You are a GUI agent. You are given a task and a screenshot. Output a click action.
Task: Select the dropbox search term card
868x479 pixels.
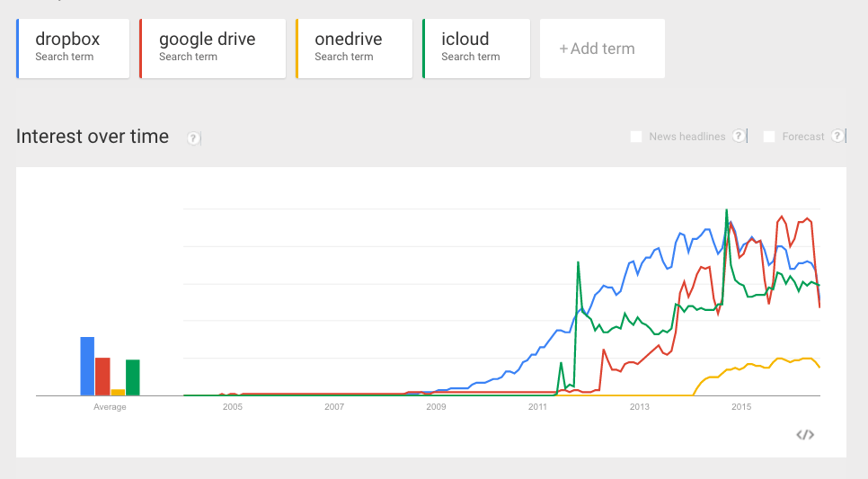73,49
